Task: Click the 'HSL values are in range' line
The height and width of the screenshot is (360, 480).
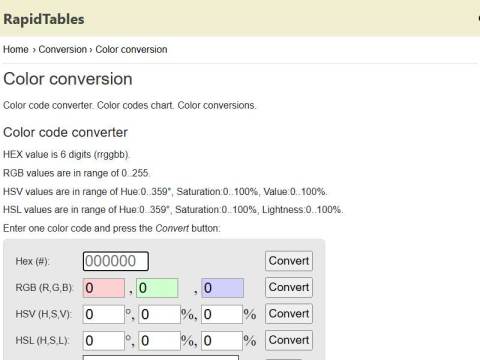Action: (x=173, y=210)
